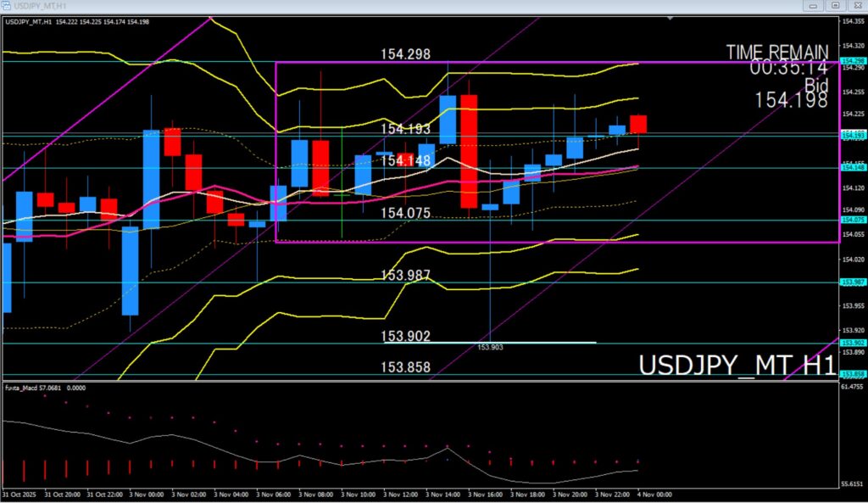Click the 153.902 price tag on axis

(852, 343)
